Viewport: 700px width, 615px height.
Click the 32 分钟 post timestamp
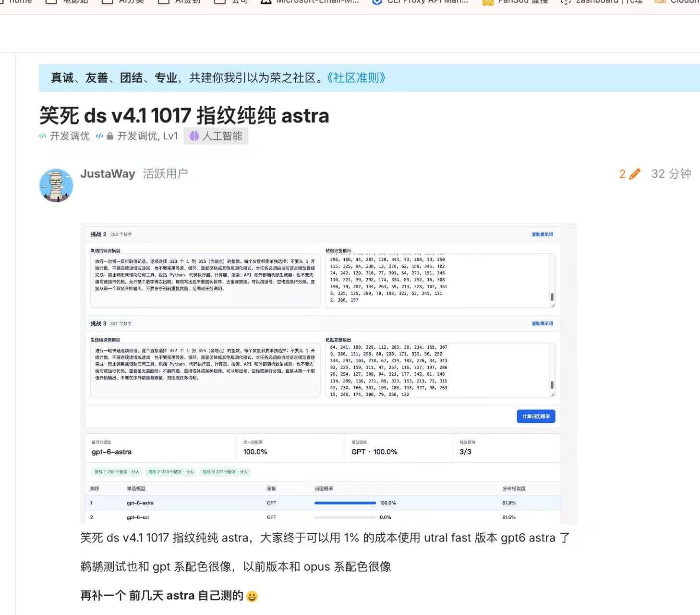[671, 174]
